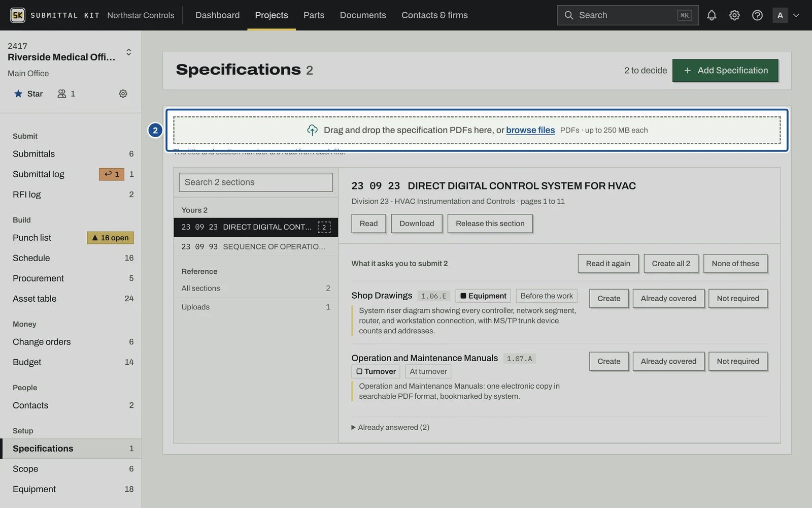Select 23 09 93 Sequence of Operations section
This screenshot has height=508, width=812.
[256, 247]
